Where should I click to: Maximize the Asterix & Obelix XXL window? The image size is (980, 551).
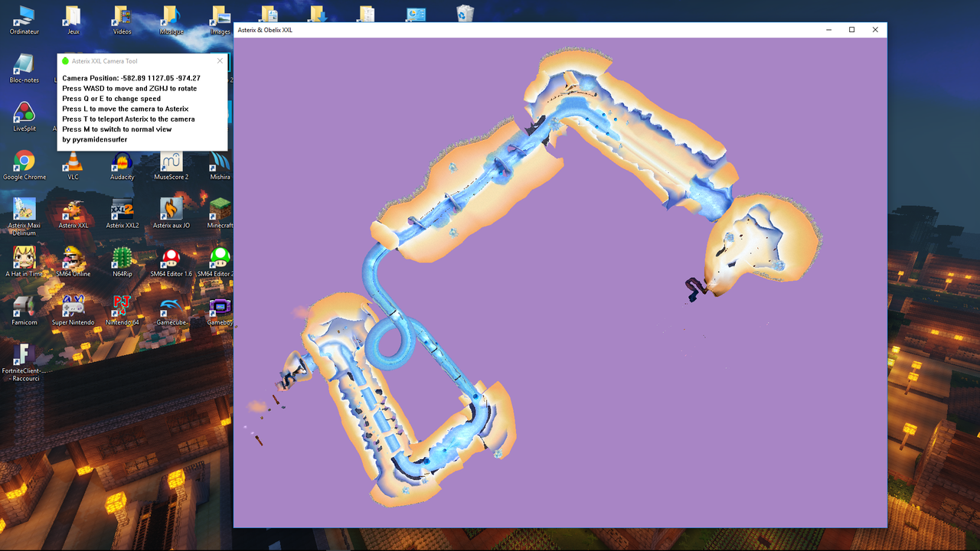pyautogui.click(x=851, y=30)
